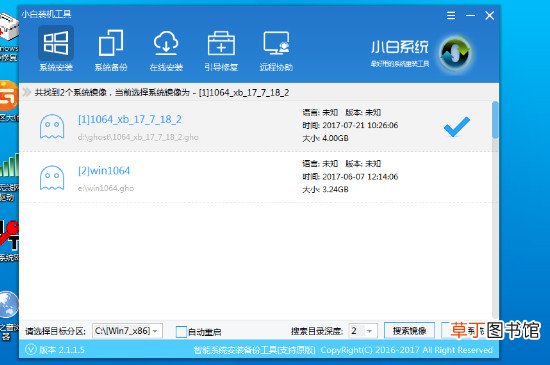The height and width of the screenshot is (365, 550).
Task: Click the ghost icon of 1064_xb_17_7_18_2
Action: [52, 127]
